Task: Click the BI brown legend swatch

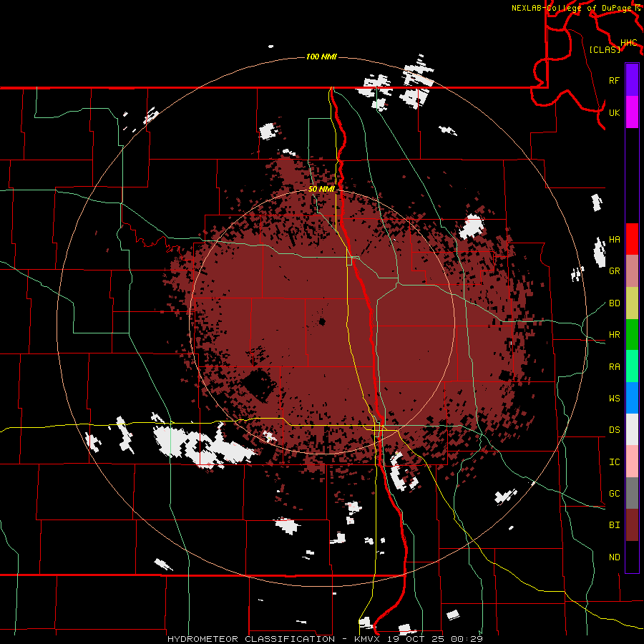Action: (x=632, y=525)
